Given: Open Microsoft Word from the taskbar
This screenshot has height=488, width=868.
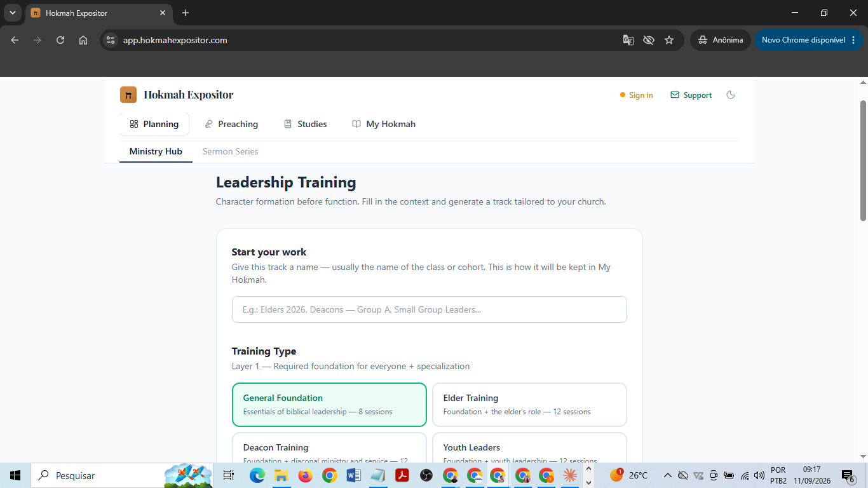Looking at the screenshot, I should coord(354,475).
